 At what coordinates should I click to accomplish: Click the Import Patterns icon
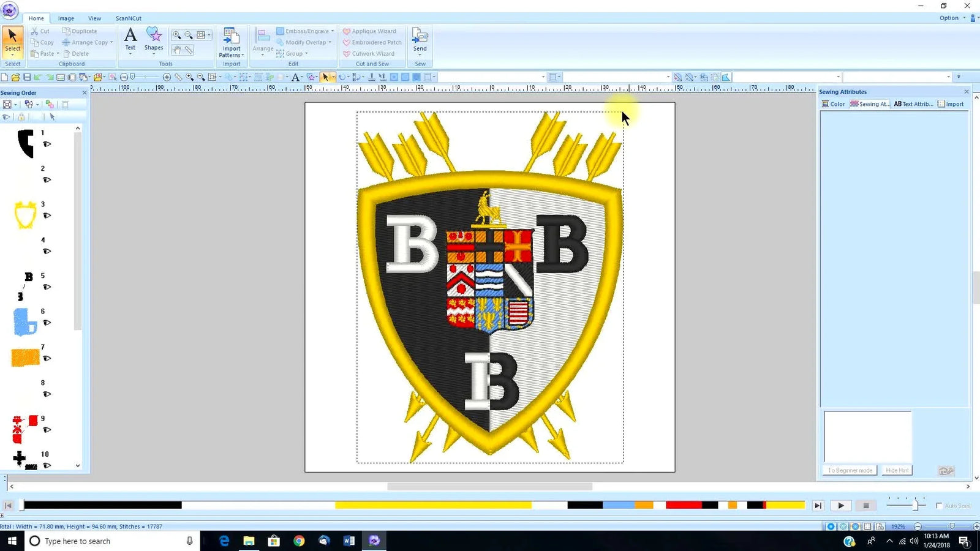232,40
